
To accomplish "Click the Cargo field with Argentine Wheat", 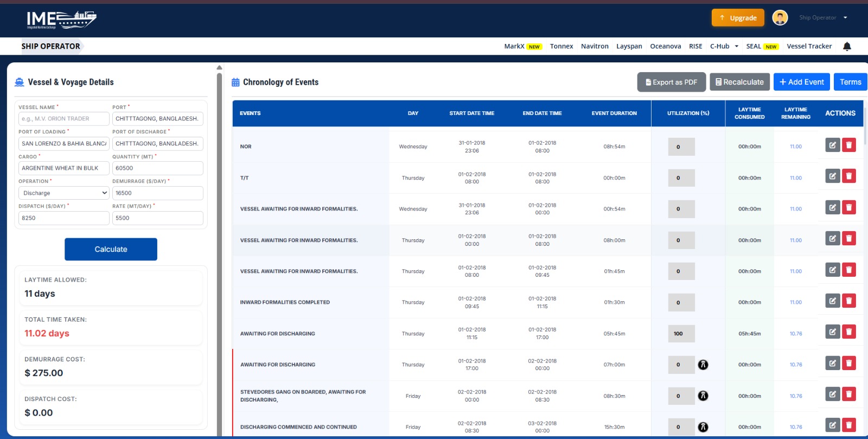I will pyautogui.click(x=64, y=168).
